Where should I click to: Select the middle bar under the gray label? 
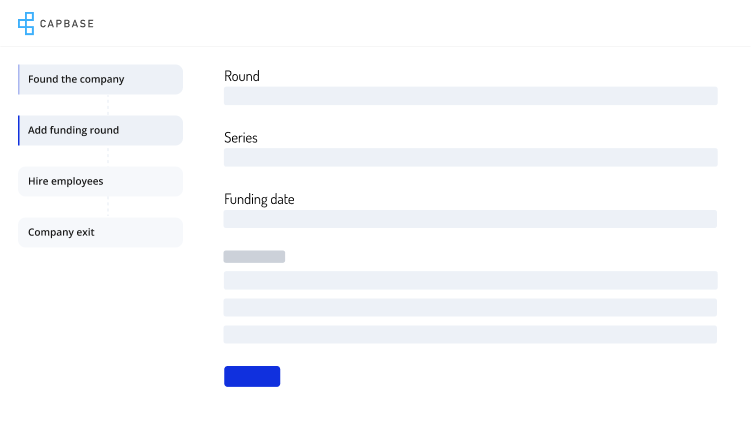pyautogui.click(x=470, y=307)
